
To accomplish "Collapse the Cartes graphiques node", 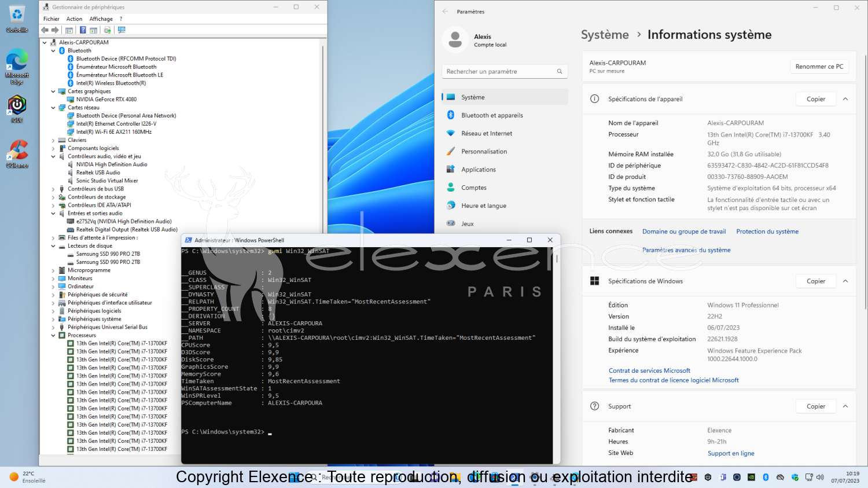I will (53, 91).
